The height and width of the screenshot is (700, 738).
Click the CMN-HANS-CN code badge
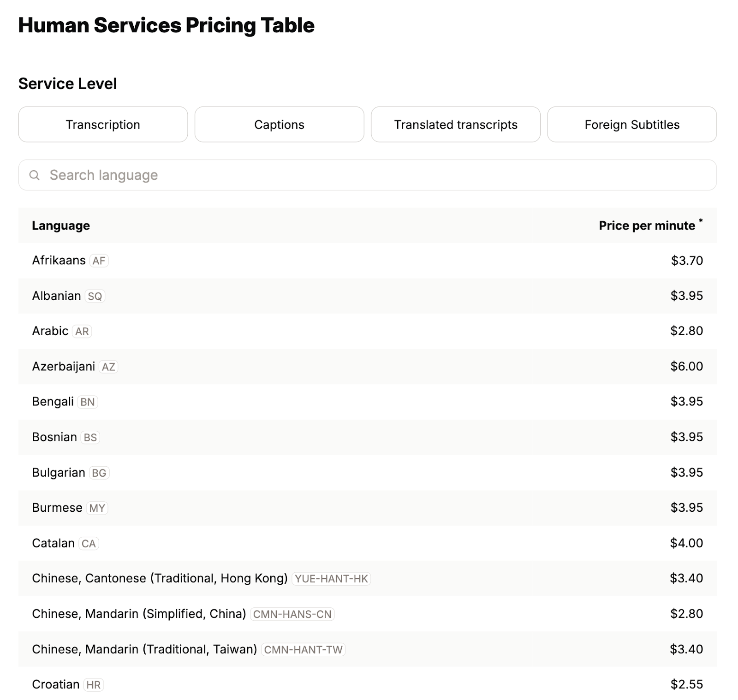point(293,614)
